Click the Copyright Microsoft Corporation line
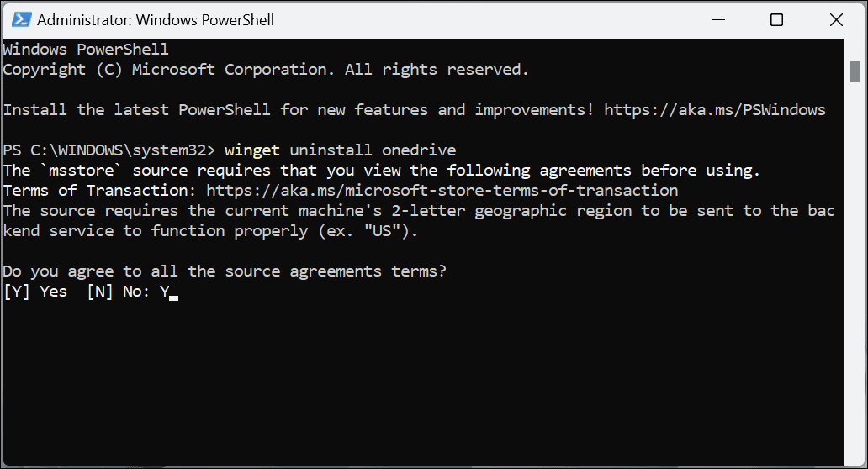 click(x=266, y=70)
